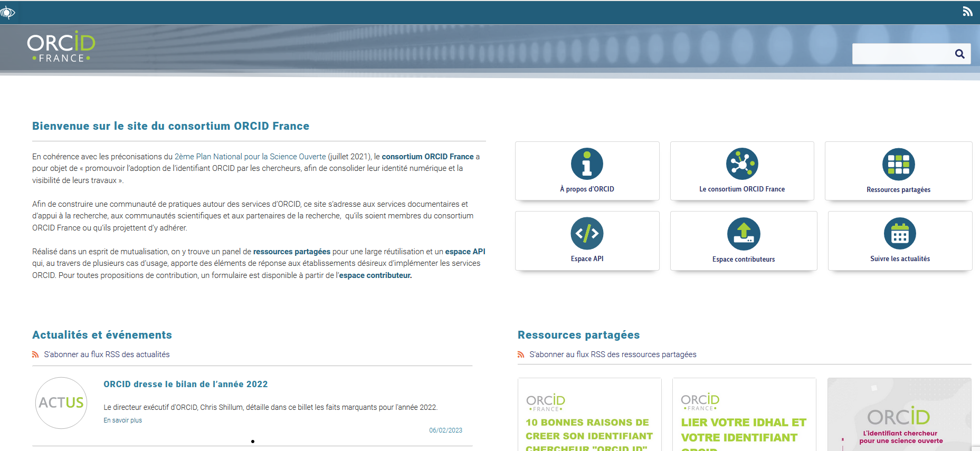
Task: Open the À propos d'ORCID info icon
Action: point(587,164)
